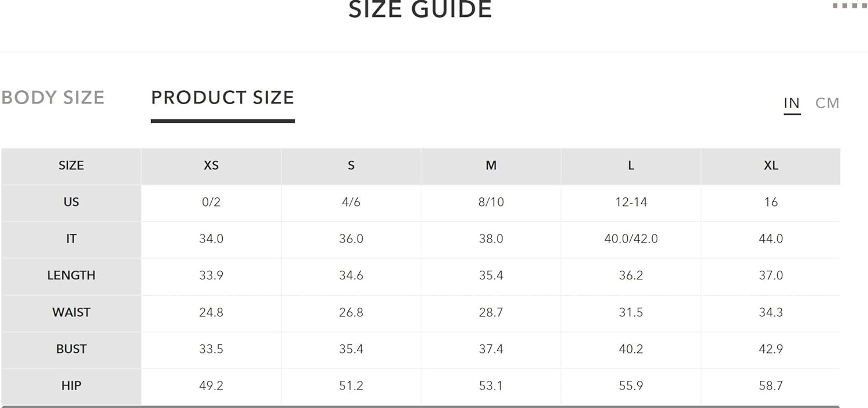Click the S column header

pos(351,166)
